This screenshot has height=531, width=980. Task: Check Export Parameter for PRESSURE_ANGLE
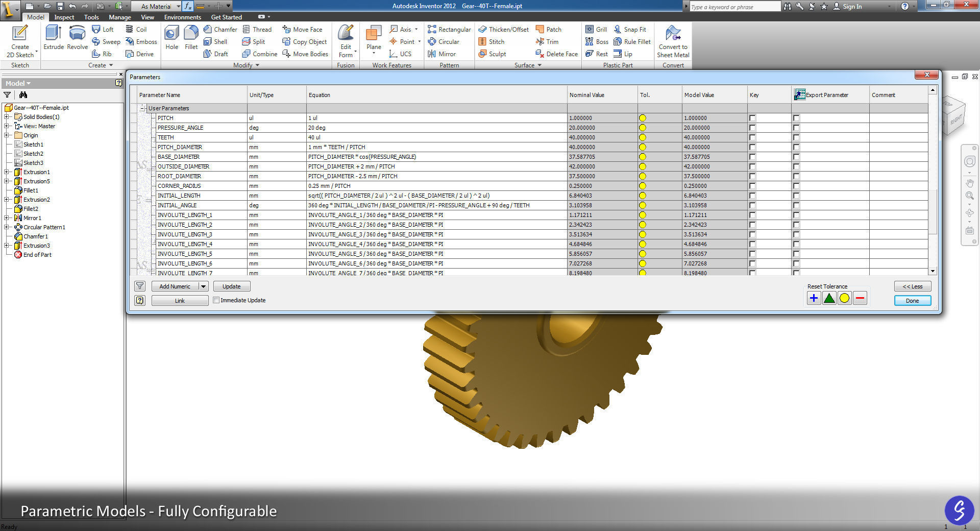click(796, 128)
